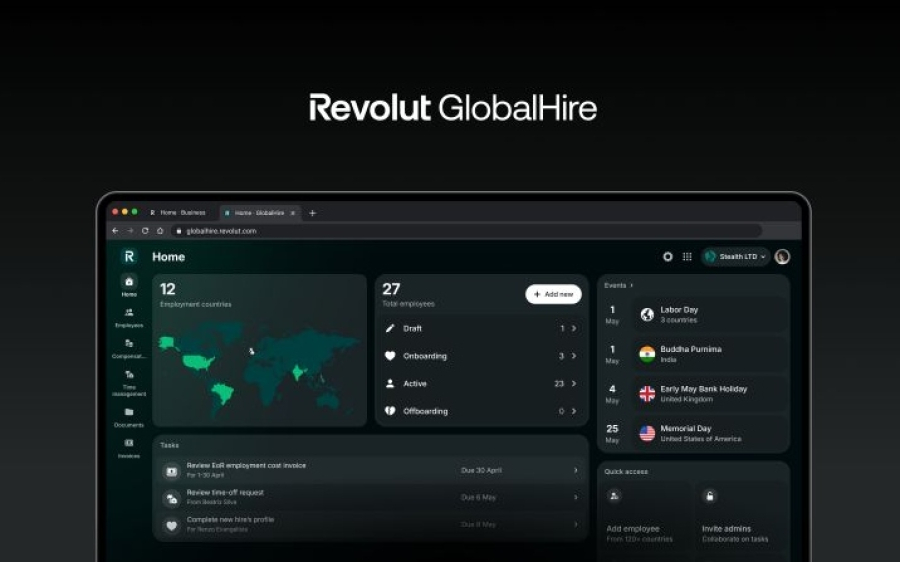Open the Labor Day event
This screenshot has width=900, height=562.
709,315
